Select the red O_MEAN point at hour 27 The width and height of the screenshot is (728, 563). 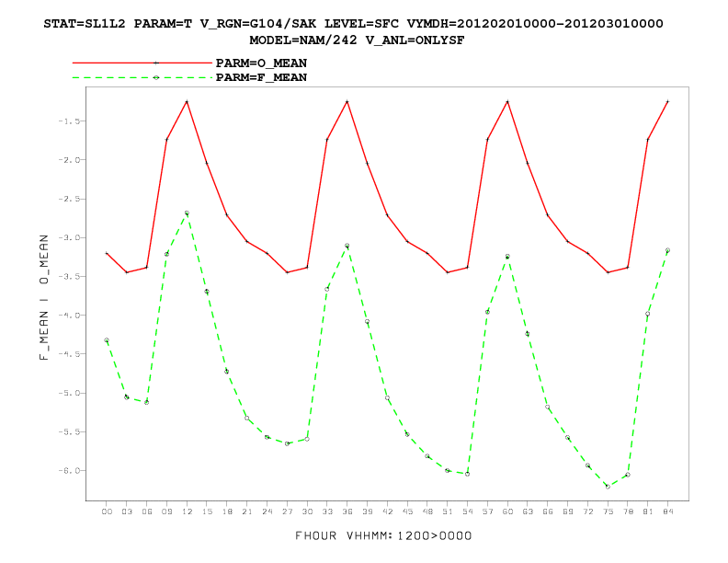coord(288,272)
